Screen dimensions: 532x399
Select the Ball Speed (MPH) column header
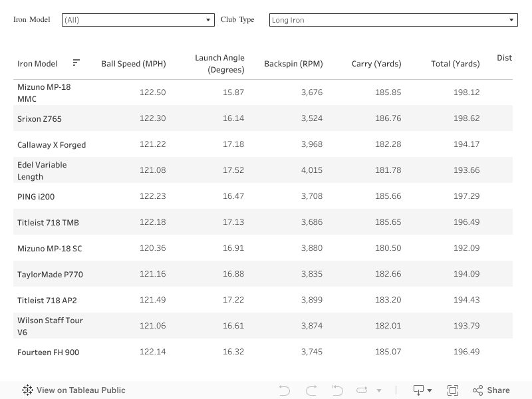point(133,64)
